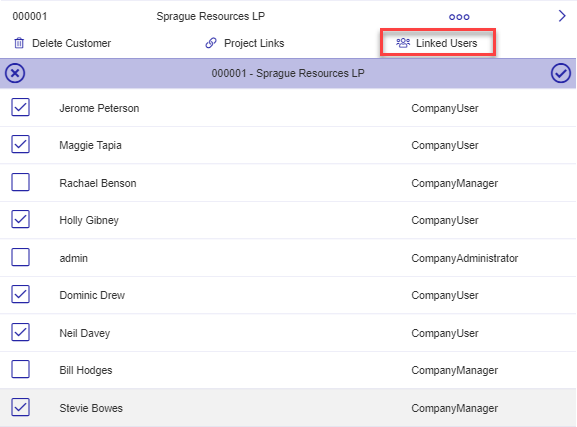
Task: Select the Linked Users label
Action: pos(446,43)
